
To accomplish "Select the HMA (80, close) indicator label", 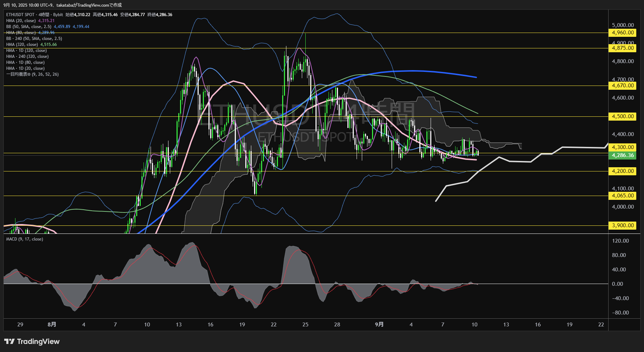I will (21, 33).
